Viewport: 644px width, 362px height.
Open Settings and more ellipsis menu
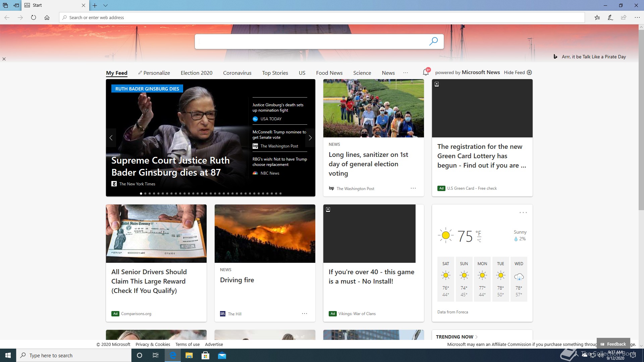pyautogui.click(x=637, y=17)
